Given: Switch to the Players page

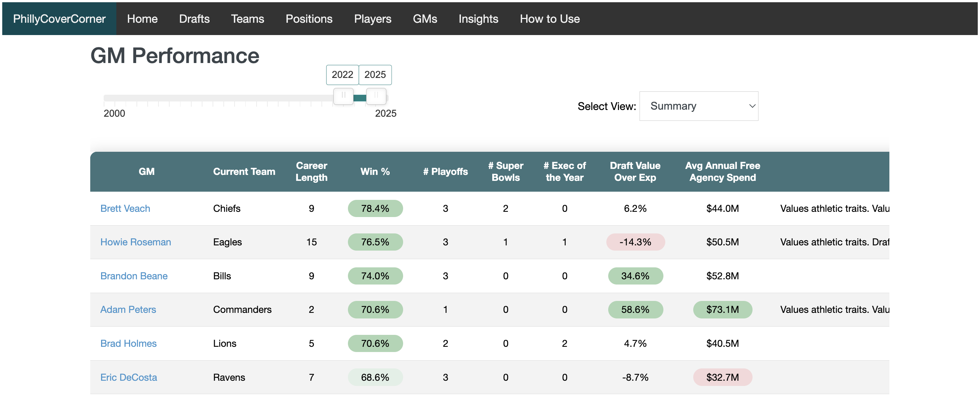Looking at the screenshot, I should coord(372,19).
